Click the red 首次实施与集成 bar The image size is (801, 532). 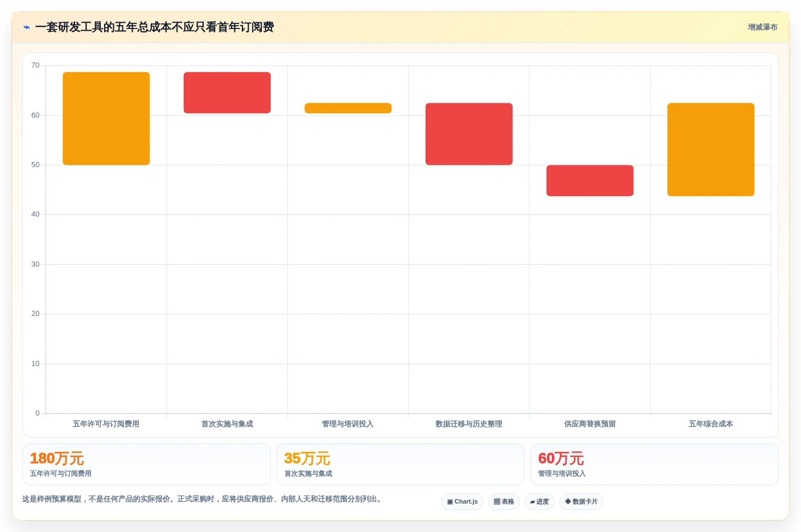(227, 93)
